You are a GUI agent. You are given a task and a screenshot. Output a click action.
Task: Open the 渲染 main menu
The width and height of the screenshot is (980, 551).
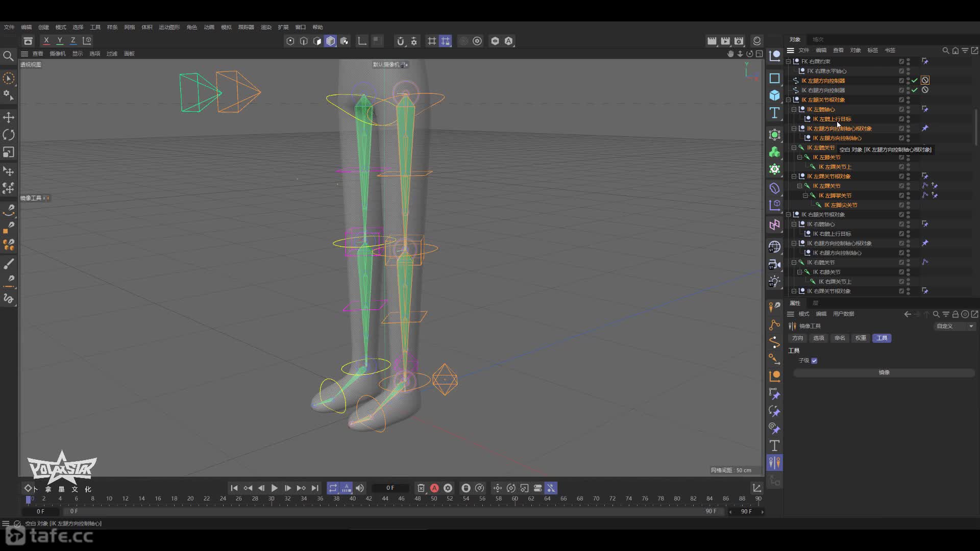coord(266,27)
